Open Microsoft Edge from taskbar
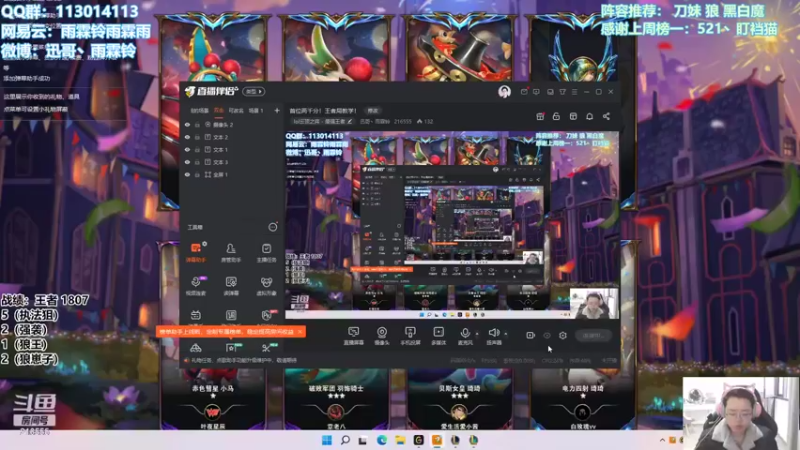Viewport: 800px width, 450px height. point(382,440)
